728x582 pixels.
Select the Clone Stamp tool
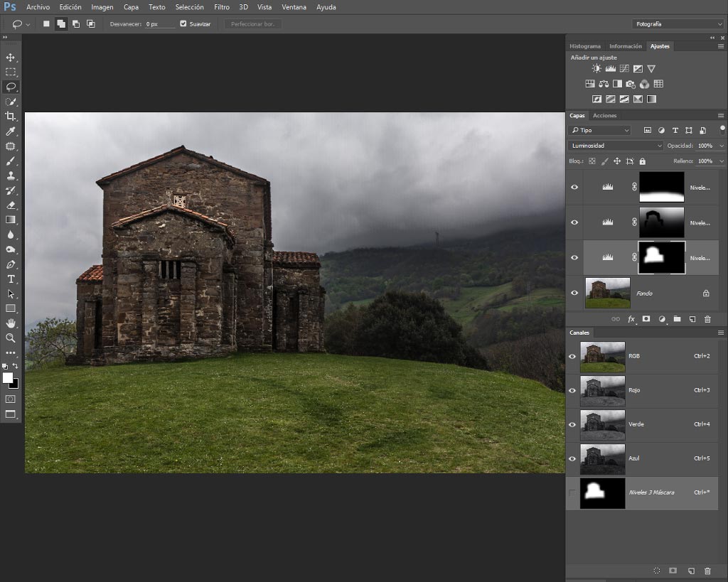click(10, 176)
